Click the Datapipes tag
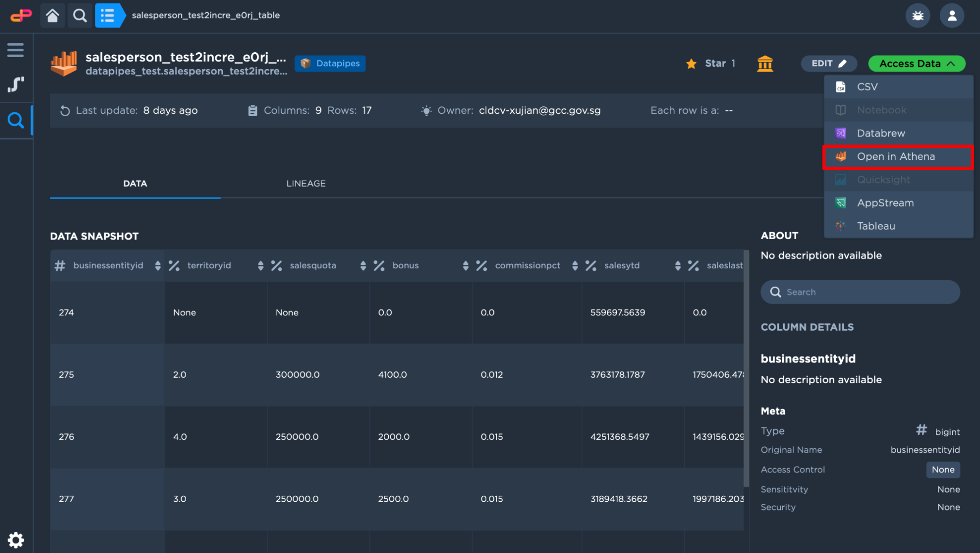This screenshot has height=553, width=980. click(330, 63)
